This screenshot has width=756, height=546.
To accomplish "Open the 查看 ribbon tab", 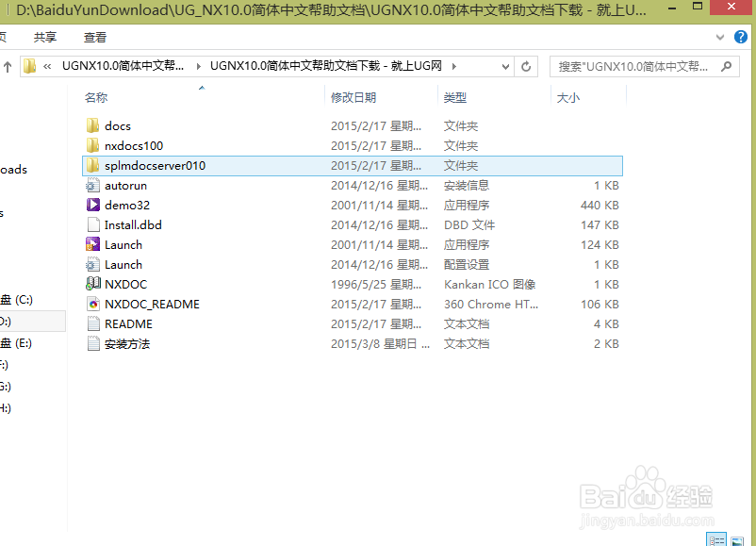I will (x=95, y=37).
